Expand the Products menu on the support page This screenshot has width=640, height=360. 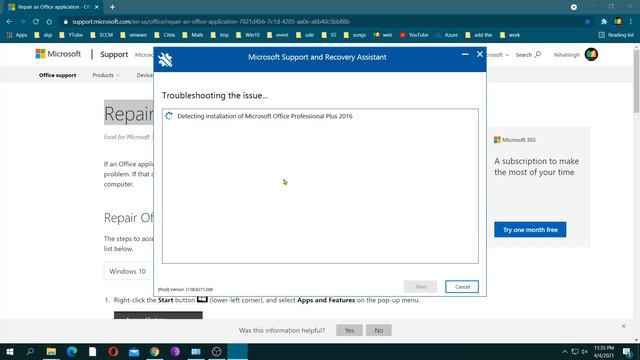click(x=106, y=75)
